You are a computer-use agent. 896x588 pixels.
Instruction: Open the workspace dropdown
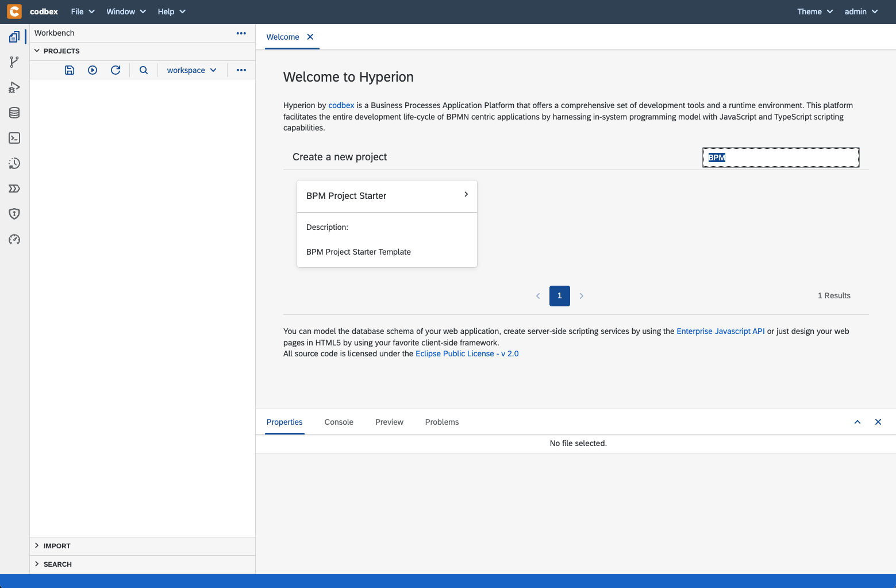coord(192,70)
